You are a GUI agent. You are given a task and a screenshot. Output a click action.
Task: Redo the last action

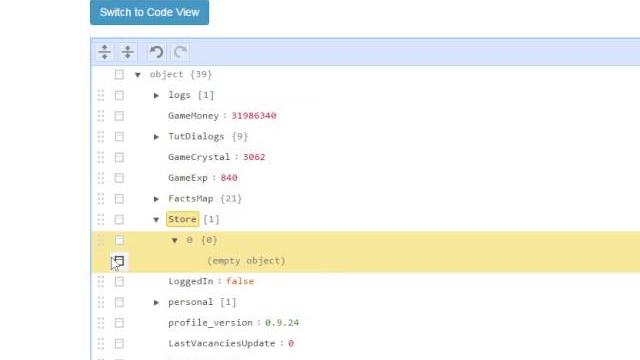coord(180,52)
